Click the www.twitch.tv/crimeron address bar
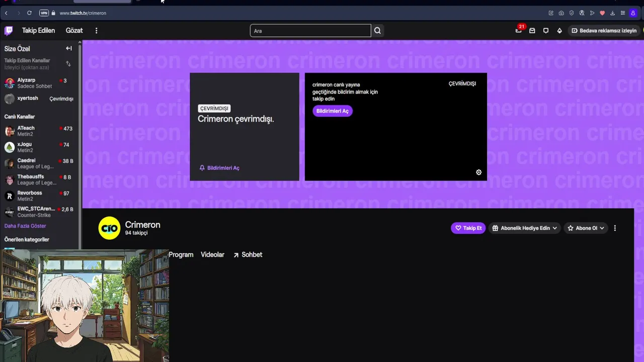The image size is (644, 362). click(x=83, y=13)
